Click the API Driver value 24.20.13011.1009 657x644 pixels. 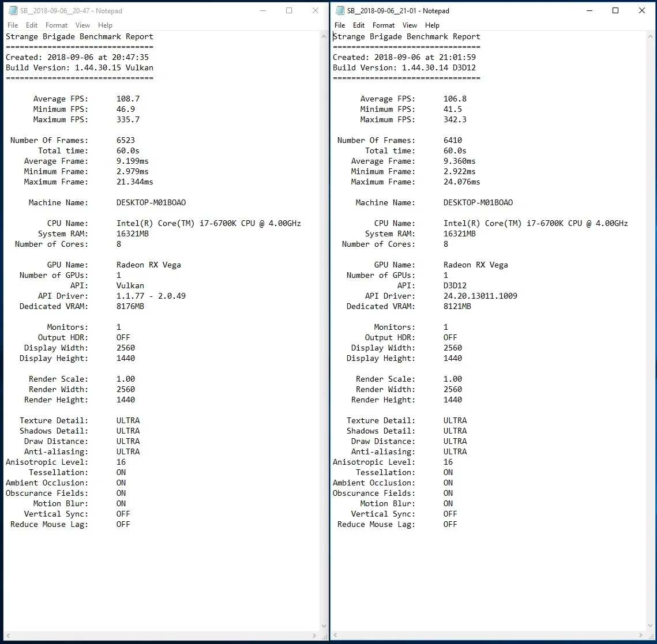pyautogui.click(x=480, y=296)
